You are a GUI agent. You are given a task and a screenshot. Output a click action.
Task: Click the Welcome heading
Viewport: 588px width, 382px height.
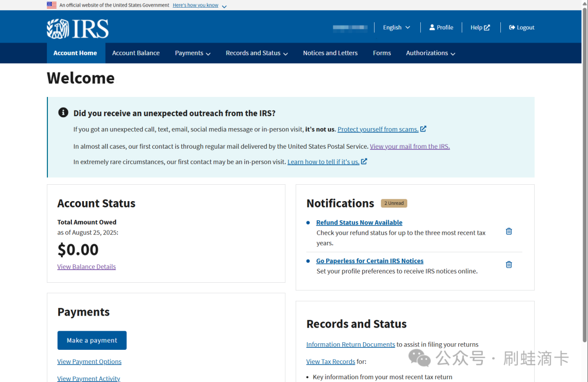(81, 78)
